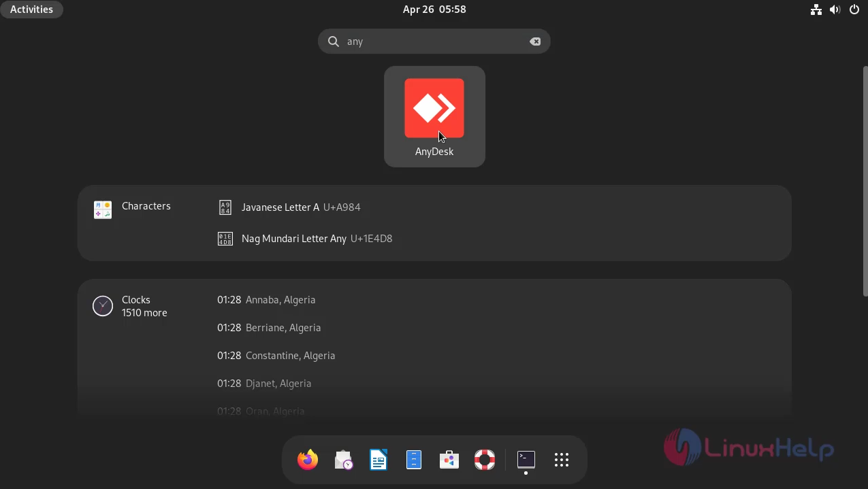This screenshot has width=868, height=489.
Task: Click the volume speaker icon
Action: pos(835,10)
